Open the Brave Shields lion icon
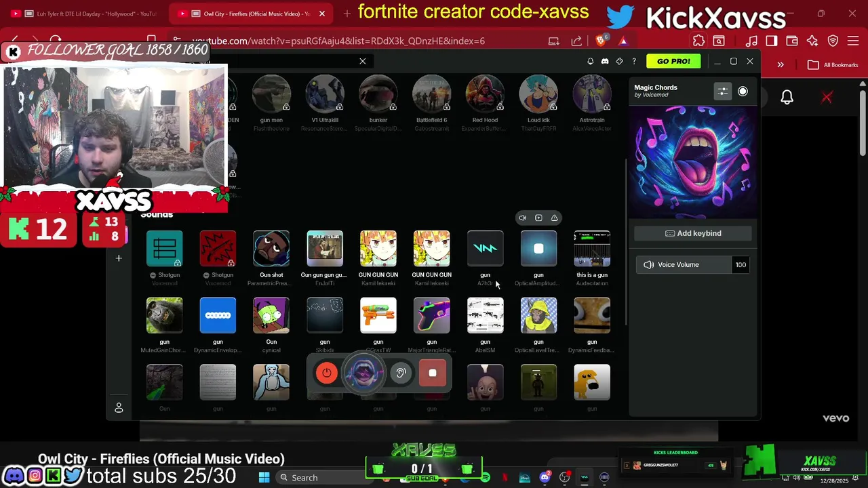The image size is (868, 488). point(601,41)
